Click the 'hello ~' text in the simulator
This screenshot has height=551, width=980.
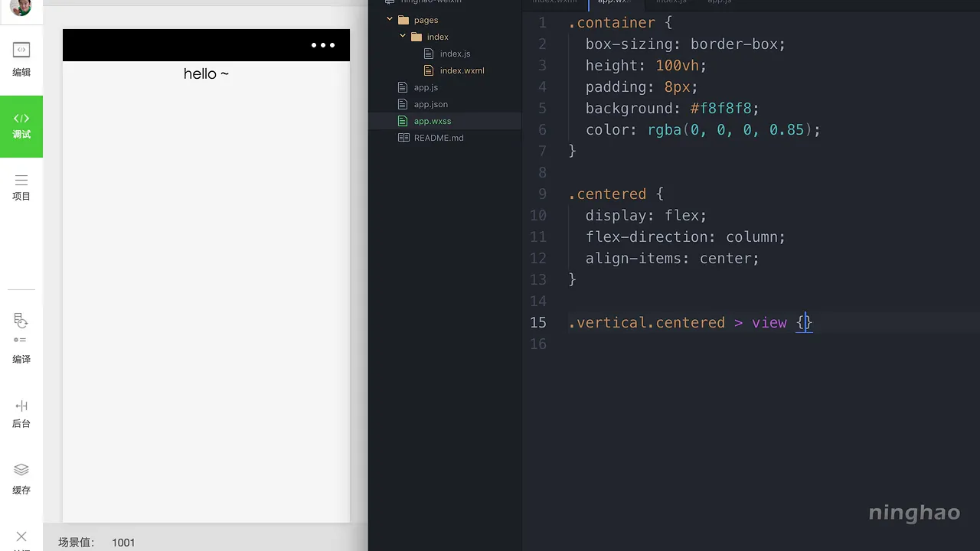click(x=206, y=73)
